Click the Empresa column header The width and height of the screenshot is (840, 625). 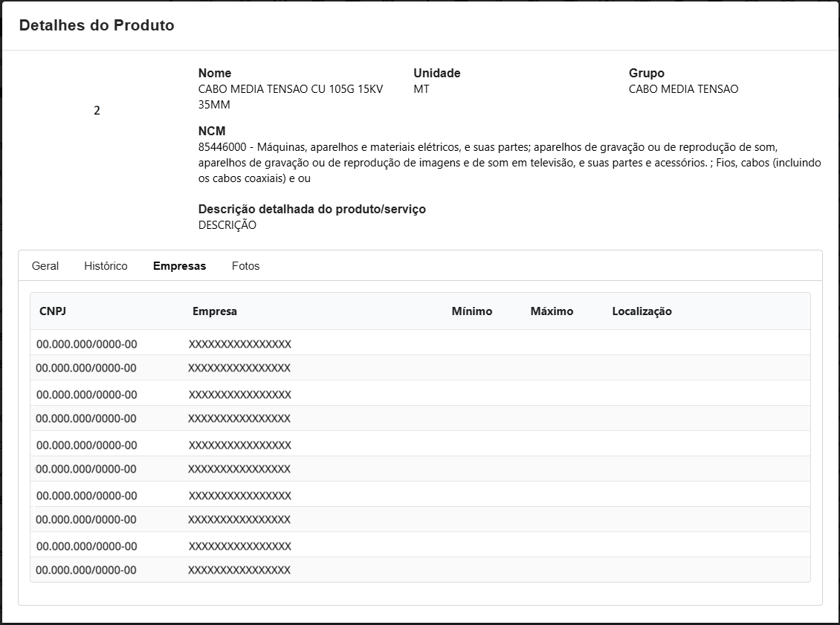(214, 311)
